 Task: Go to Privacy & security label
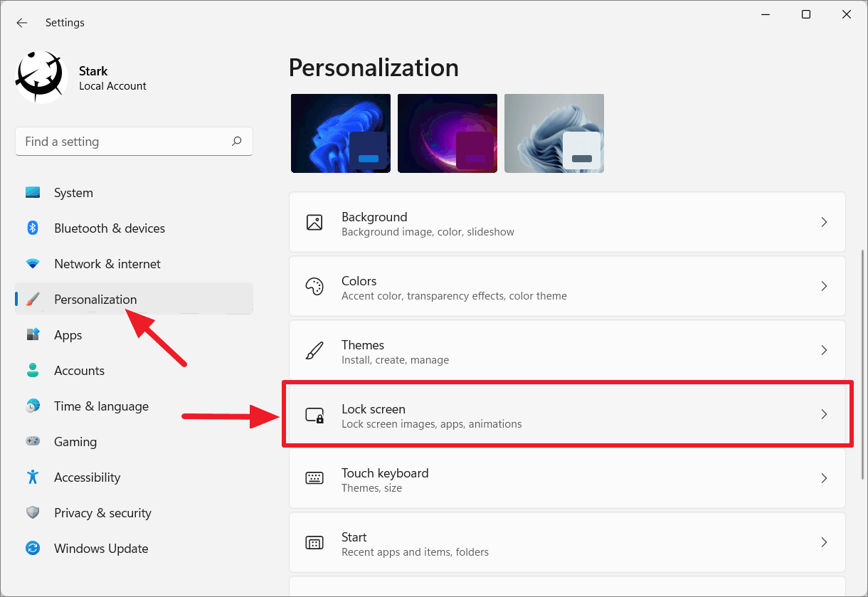pyautogui.click(x=102, y=513)
